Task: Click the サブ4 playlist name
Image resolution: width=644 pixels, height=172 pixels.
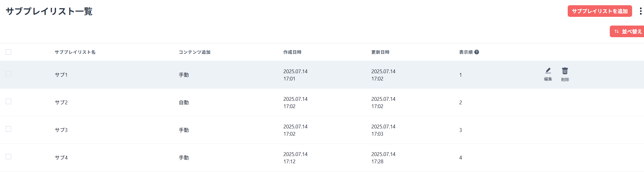Action: click(61, 157)
